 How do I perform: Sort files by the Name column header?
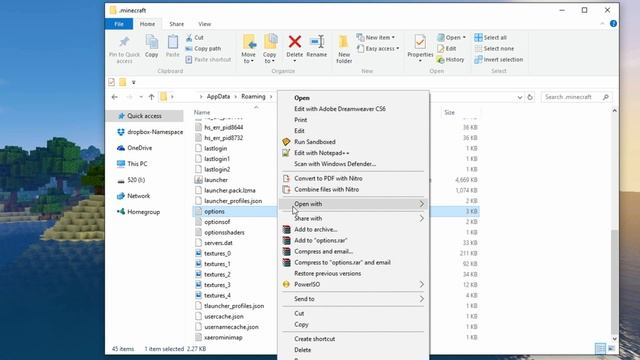(202, 112)
